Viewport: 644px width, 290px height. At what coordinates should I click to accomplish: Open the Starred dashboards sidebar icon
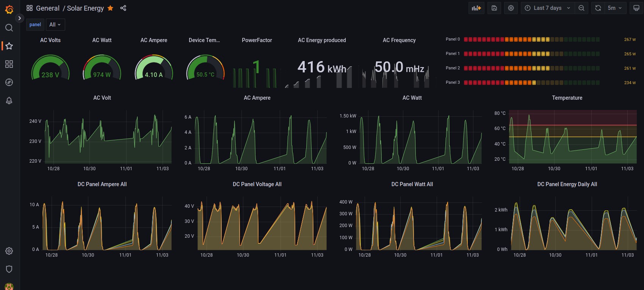pos(9,46)
